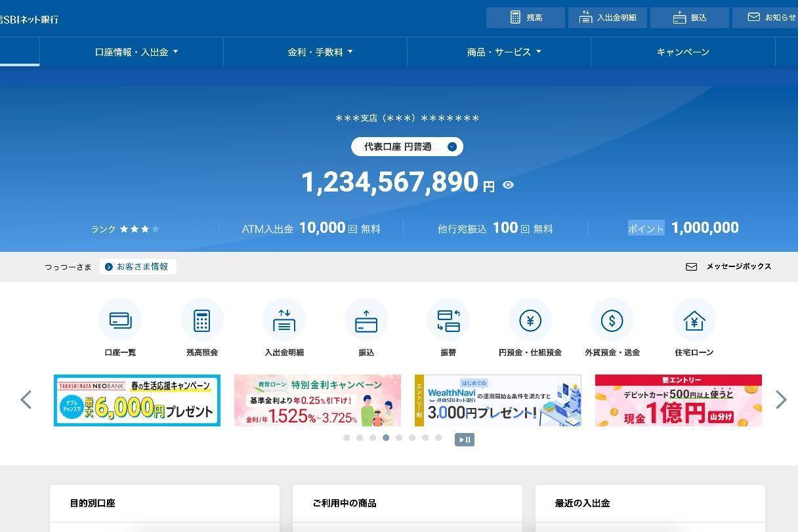
Task: Open 残高照会 calculator icon
Action: (x=202, y=319)
